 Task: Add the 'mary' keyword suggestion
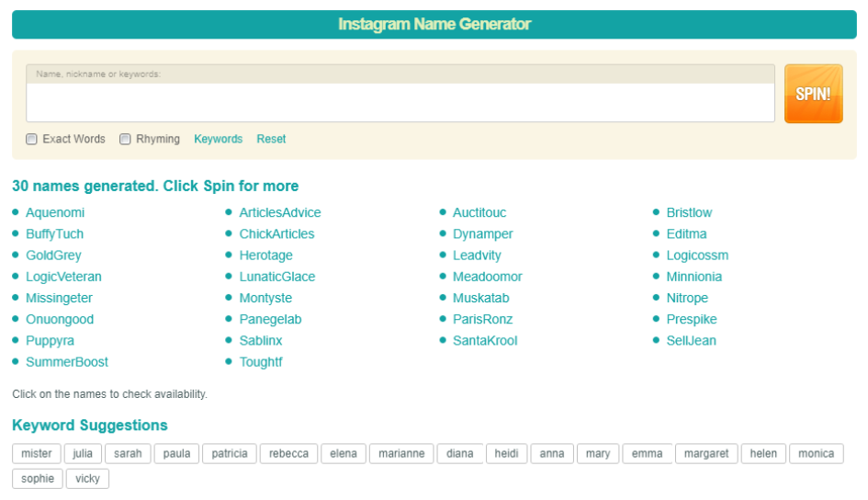(x=598, y=453)
